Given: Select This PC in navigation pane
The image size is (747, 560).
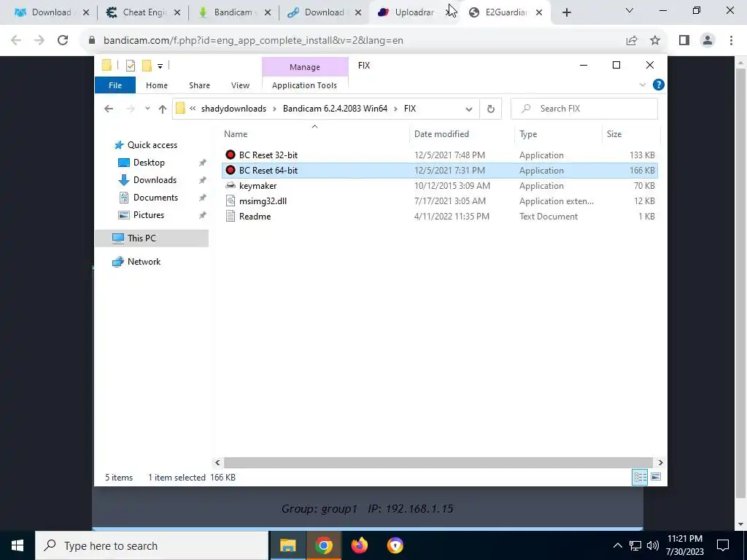Looking at the screenshot, I should click(152, 238).
